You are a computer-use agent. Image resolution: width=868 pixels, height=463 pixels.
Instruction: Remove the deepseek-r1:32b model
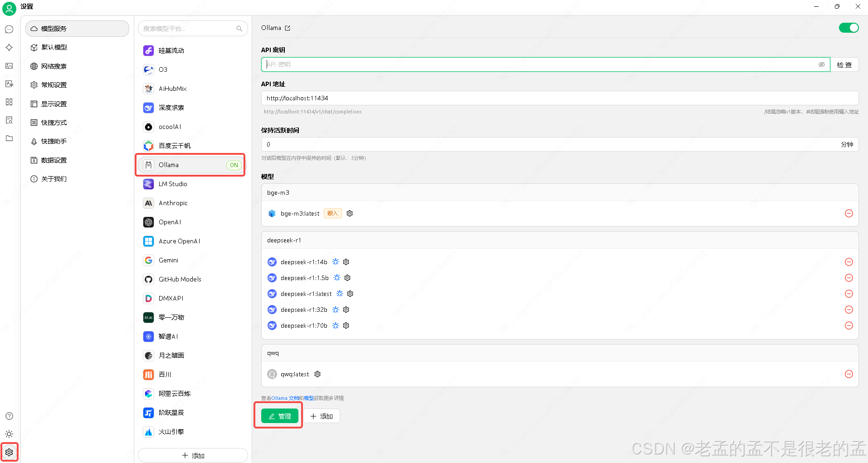click(849, 310)
